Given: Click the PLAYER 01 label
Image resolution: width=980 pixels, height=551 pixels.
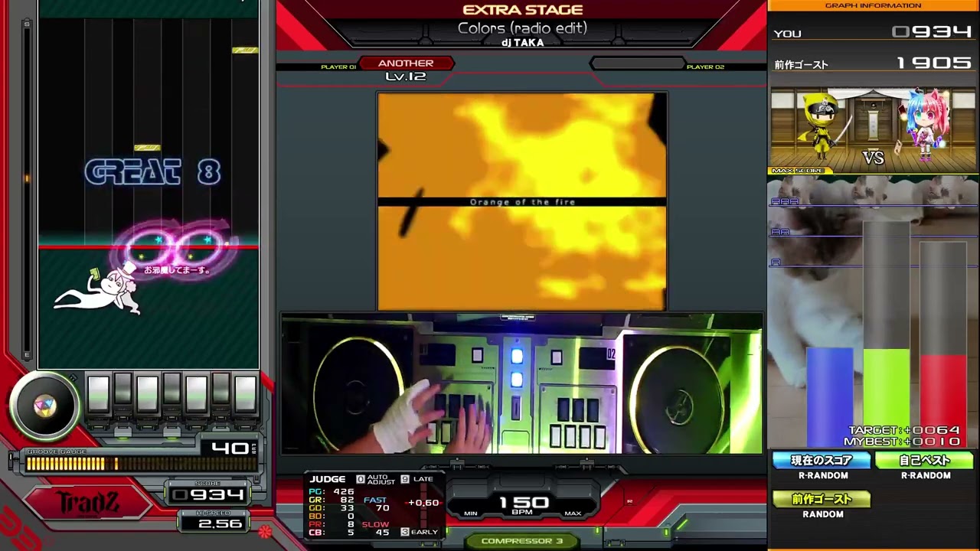Looking at the screenshot, I should tap(338, 67).
